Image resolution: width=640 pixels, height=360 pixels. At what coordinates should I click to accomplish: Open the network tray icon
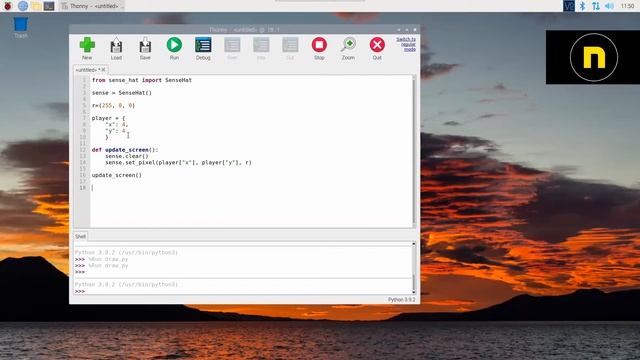(x=596, y=6)
